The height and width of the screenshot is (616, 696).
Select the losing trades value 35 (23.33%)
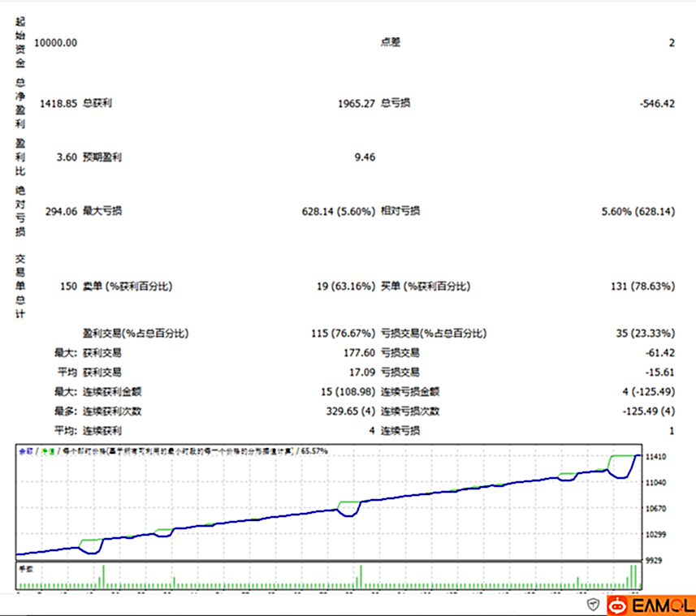(x=645, y=334)
